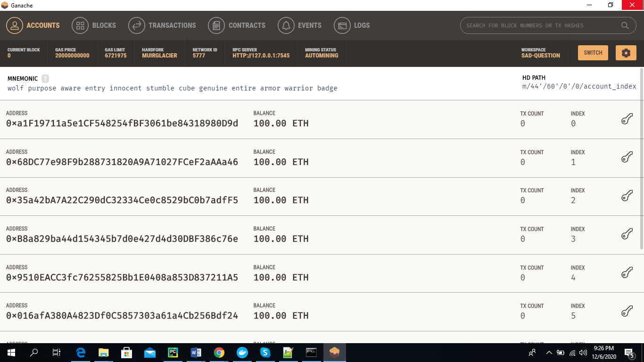This screenshot has width=644, height=362.
Task: Show private key for account index 5
Action: tap(627, 312)
